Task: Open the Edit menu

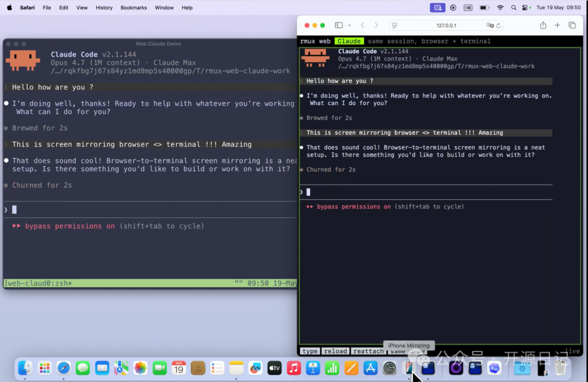Action: 64,8
